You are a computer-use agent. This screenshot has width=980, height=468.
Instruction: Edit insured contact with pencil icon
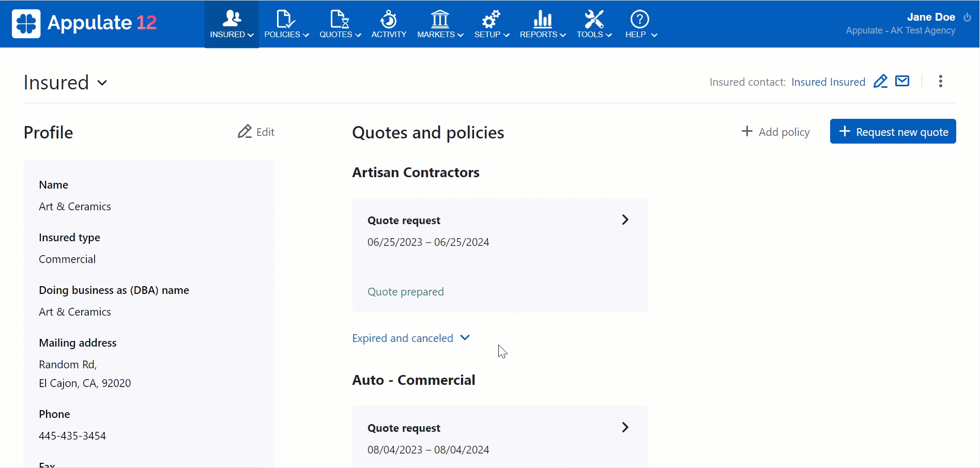[881, 82]
